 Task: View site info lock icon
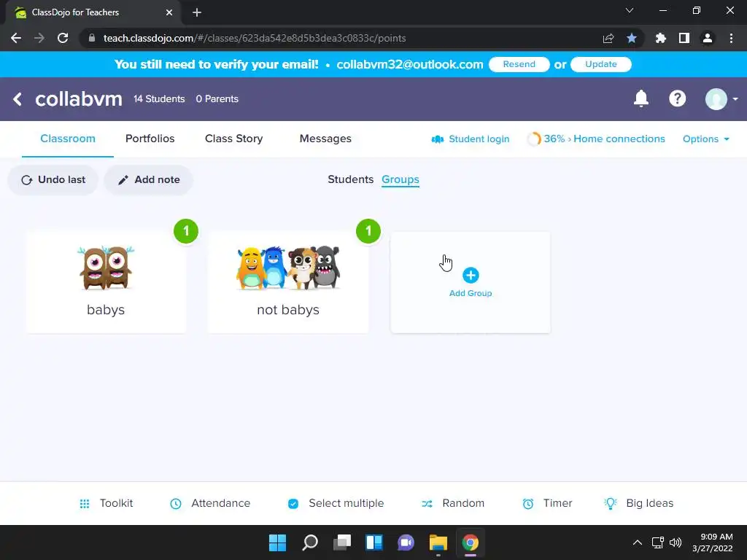click(x=92, y=38)
